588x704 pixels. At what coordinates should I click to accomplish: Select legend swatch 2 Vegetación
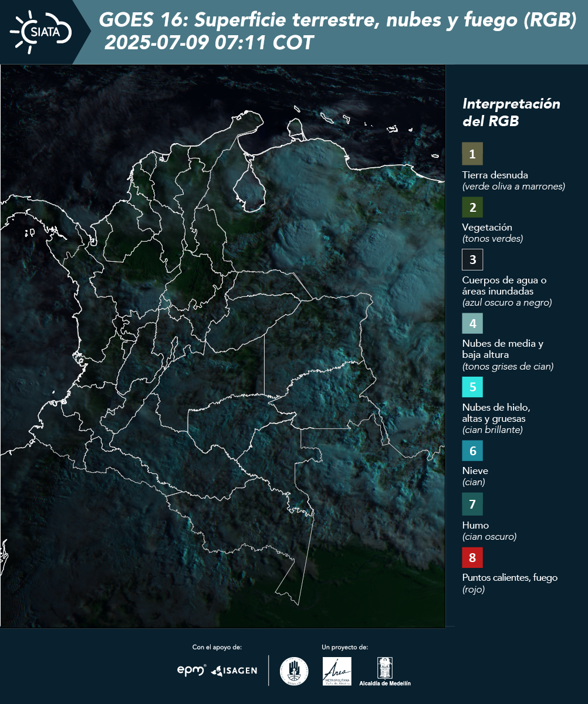472,207
